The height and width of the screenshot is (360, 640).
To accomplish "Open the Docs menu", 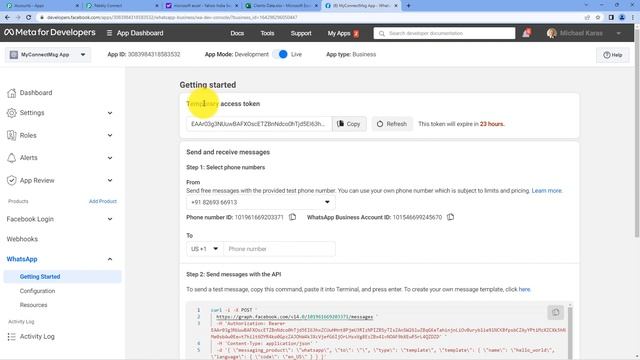I will 237,33.
